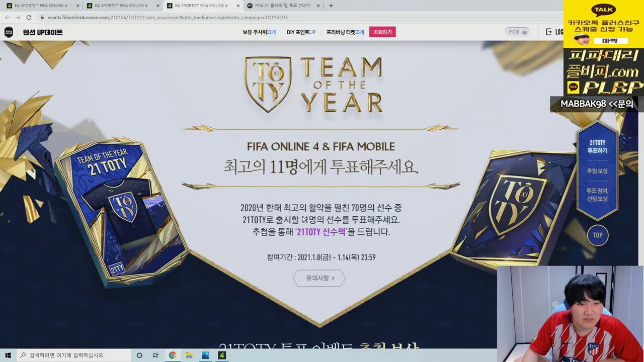Click the 텐션 UP데이트 header link
The height and width of the screenshot is (362, 644).
pos(43,32)
